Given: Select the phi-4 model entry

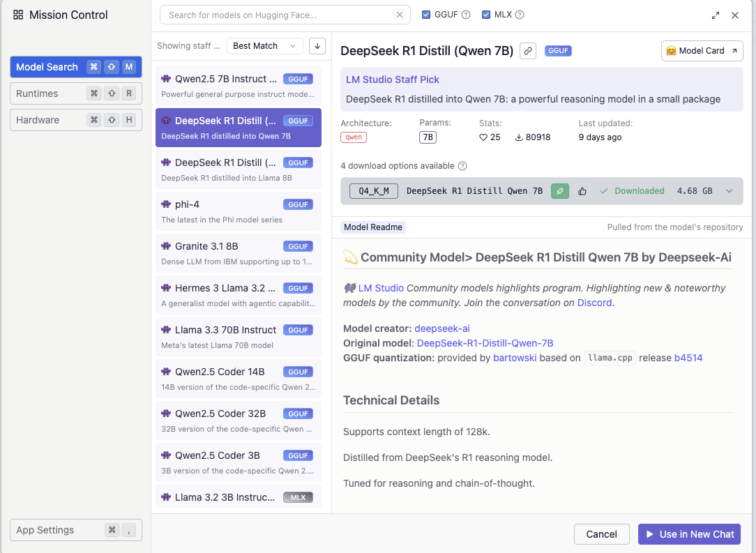Looking at the screenshot, I should tap(239, 211).
